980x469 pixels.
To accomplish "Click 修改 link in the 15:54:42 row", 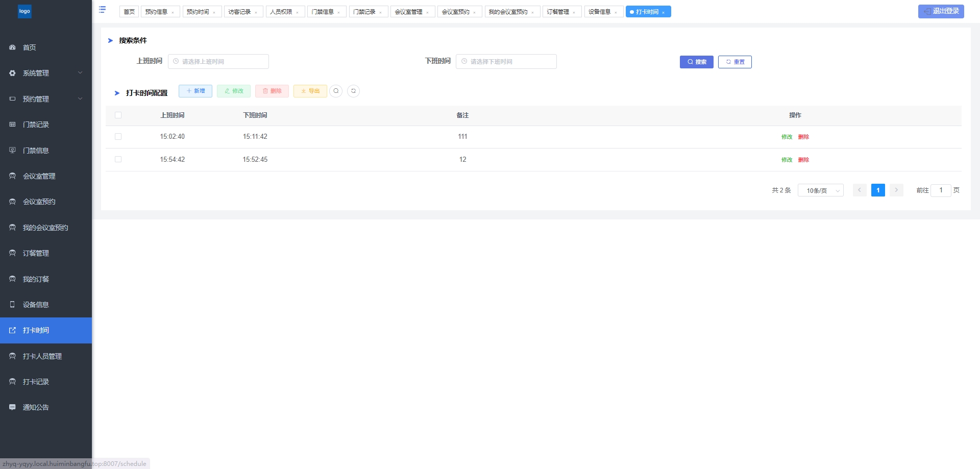I will [x=787, y=160].
